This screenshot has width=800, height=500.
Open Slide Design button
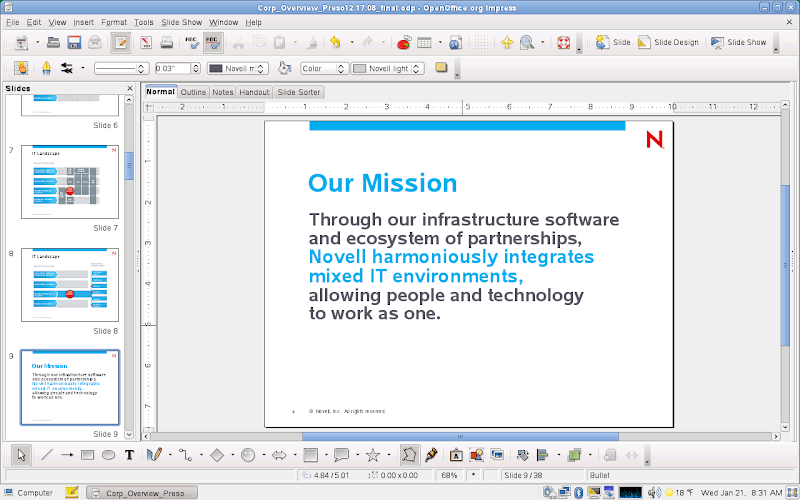coord(668,43)
